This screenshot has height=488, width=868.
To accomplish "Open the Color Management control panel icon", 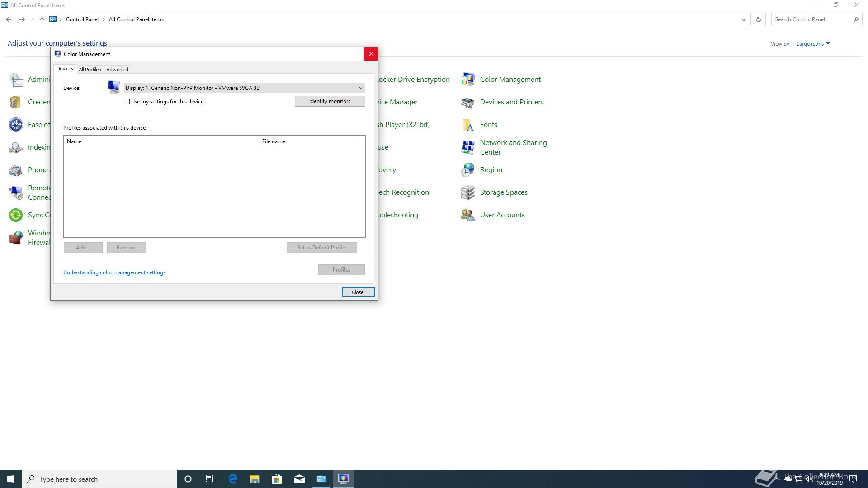I will click(467, 80).
